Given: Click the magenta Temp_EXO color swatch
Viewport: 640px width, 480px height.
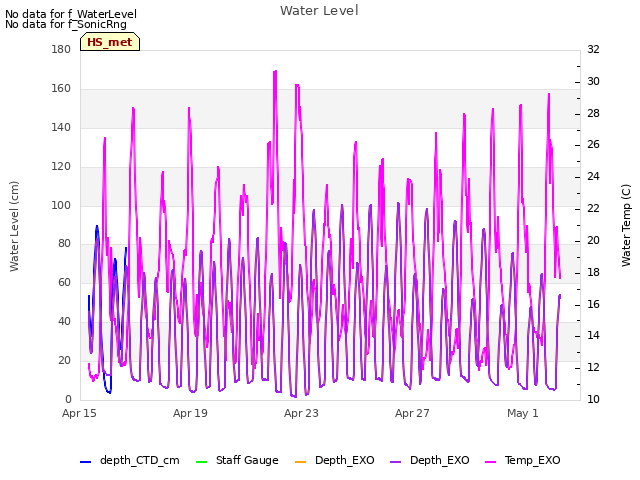Looking at the screenshot, I should point(490,462).
